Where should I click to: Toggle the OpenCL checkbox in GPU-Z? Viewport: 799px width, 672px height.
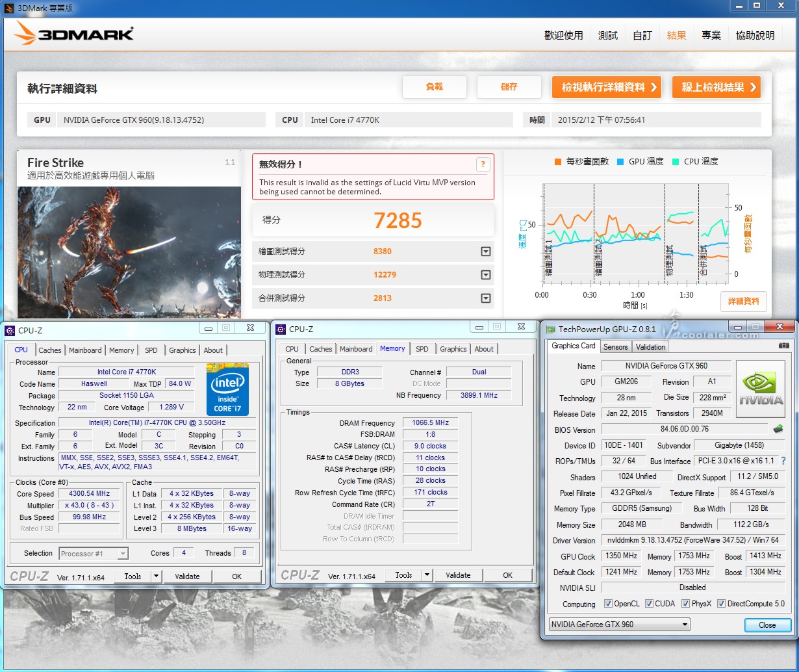(608, 604)
